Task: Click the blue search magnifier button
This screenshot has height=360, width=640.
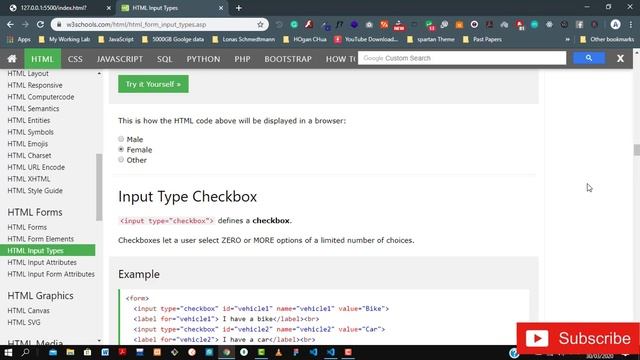Action: pyautogui.click(x=589, y=58)
